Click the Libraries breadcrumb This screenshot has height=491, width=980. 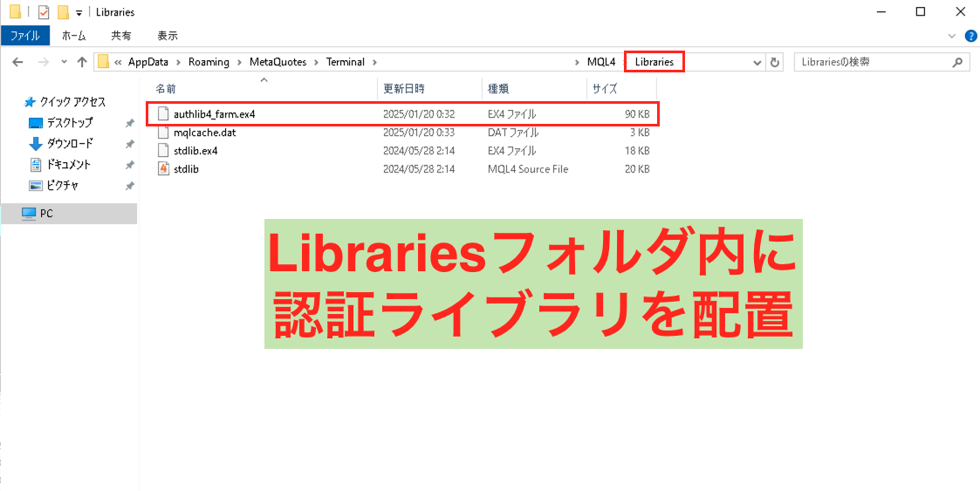point(654,62)
